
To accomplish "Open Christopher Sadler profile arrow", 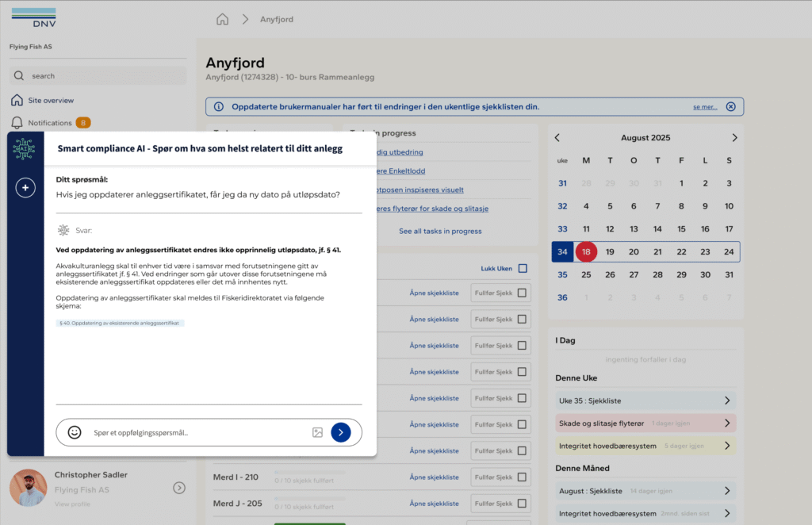I will [179, 488].
